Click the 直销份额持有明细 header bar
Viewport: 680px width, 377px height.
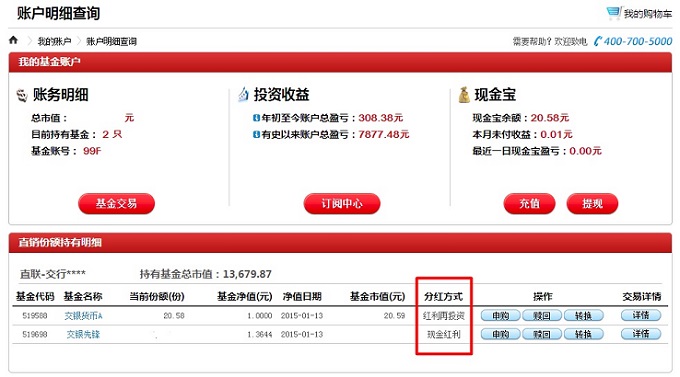pyautogui.click(x=340, y=243)
